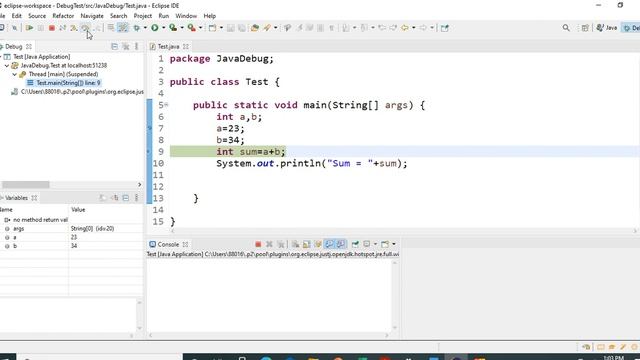Open the Coverage dropdown arrow

pyautogui.click(x=182, y=28)
